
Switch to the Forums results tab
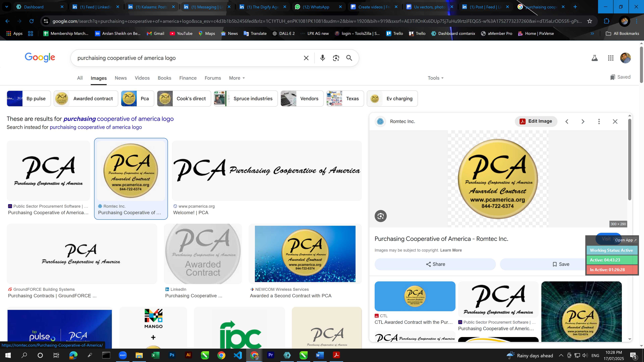tap(213, 78)
